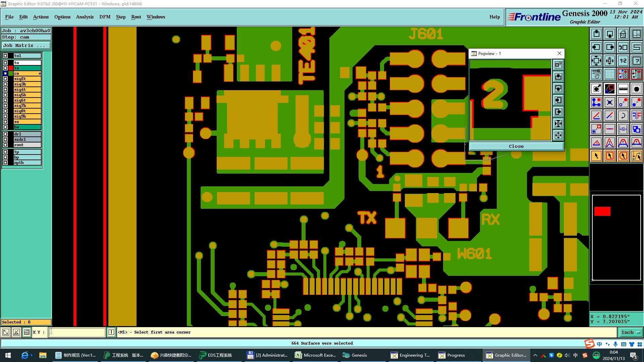Toggle display checkbox for layer sig2t
Image resolution: width=644 pixels, height=362 pixels.
5,79
